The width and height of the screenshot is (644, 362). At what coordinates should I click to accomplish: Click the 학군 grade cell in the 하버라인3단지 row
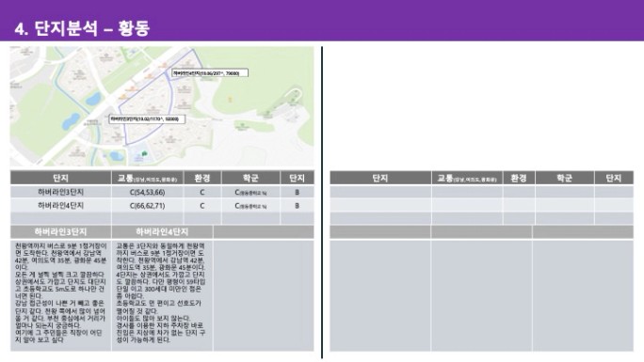point(250,192)
